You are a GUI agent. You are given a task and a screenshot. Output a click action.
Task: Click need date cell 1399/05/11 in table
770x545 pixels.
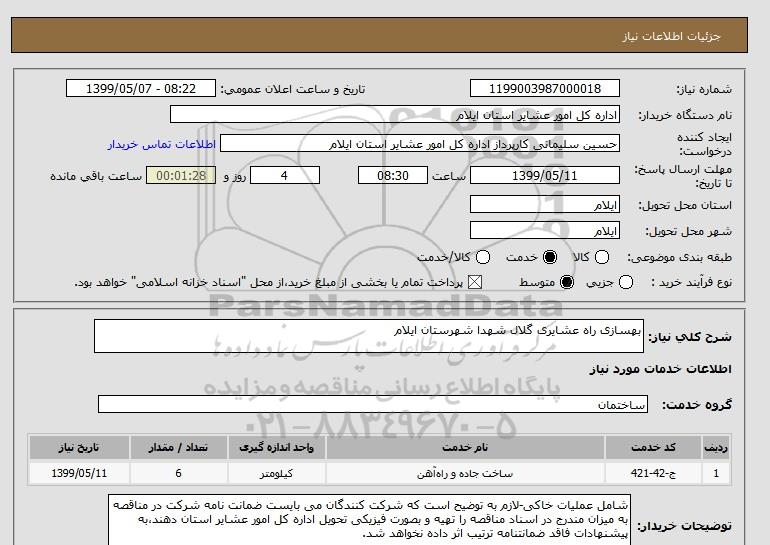[x=79, y=473]
